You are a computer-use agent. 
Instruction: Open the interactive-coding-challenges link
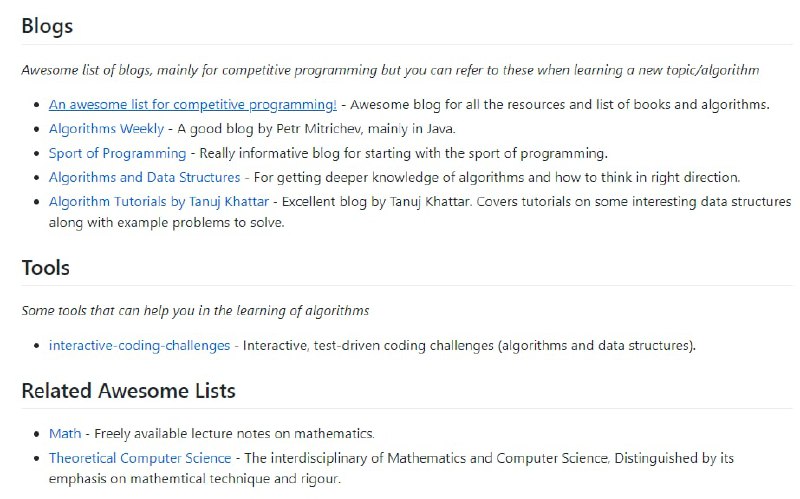coord(140,345)
